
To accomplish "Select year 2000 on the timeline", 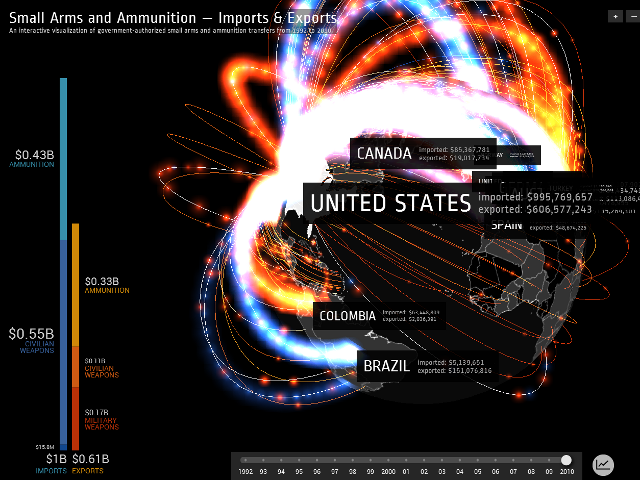I will click(387, 469).
